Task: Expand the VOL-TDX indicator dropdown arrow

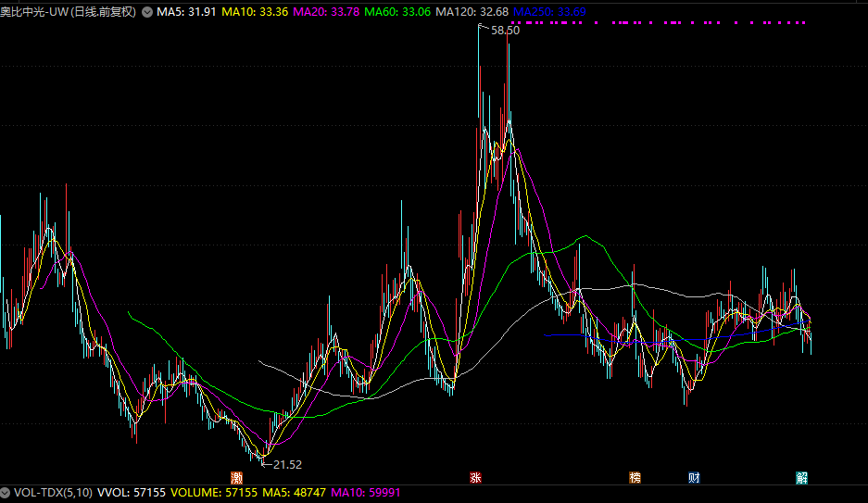Action: 6,494
